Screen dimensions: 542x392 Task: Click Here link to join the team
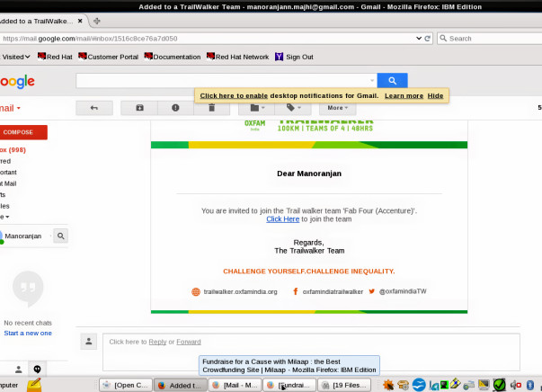tap(283, 219)
